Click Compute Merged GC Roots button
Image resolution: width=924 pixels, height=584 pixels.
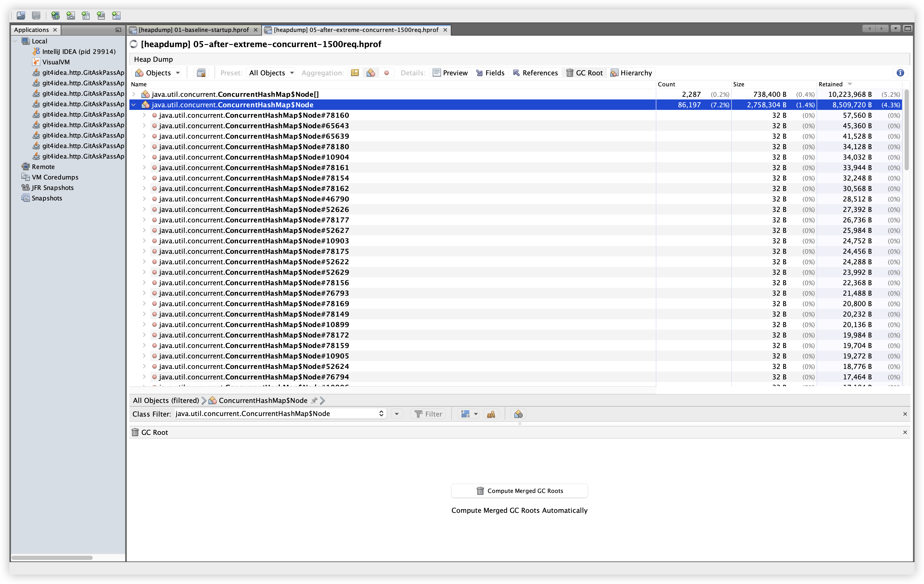pos(519,491)
